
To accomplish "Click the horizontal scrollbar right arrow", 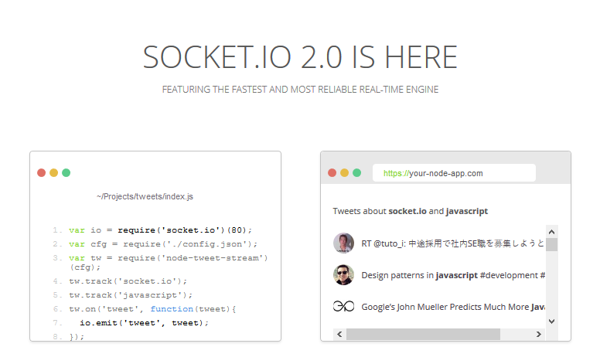I will 539,334.
